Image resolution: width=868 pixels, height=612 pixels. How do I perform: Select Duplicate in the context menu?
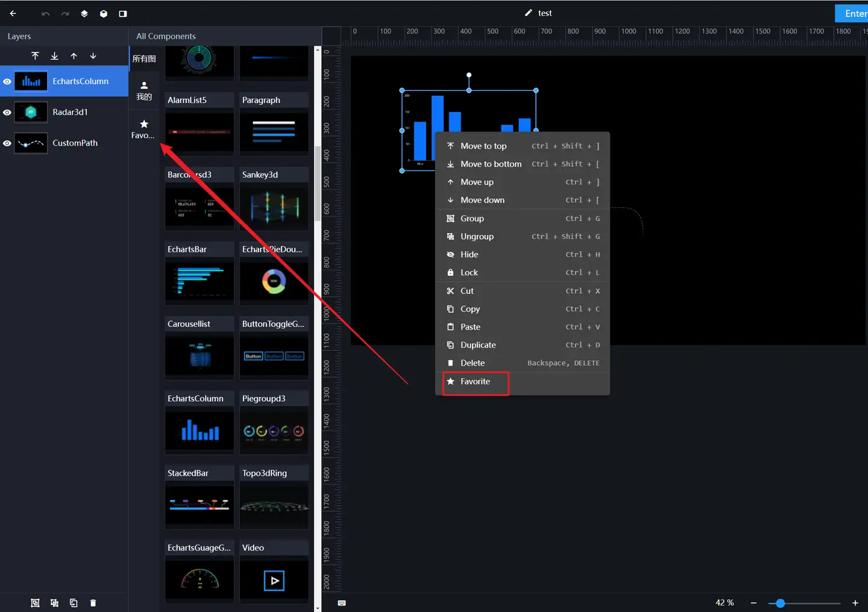[x=478, y=345]
